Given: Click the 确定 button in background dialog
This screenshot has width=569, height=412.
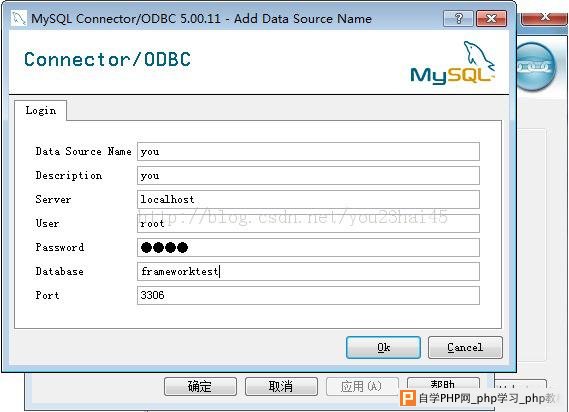Looking at the screenshot, I should (x=200, y=386).
